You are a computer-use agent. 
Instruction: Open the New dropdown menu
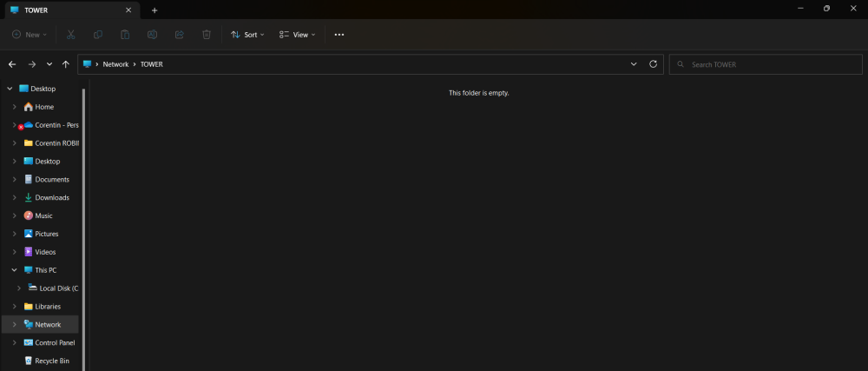click(30, 35)
